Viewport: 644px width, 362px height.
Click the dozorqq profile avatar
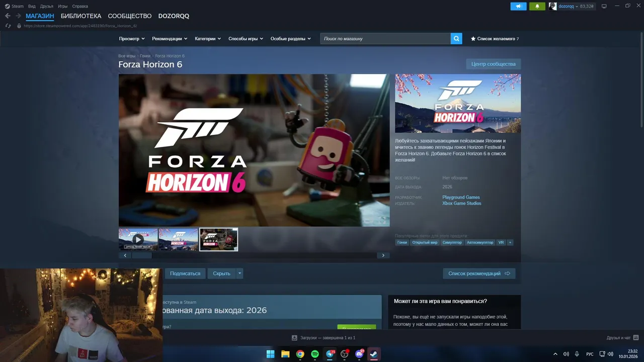tap(552, 6)
